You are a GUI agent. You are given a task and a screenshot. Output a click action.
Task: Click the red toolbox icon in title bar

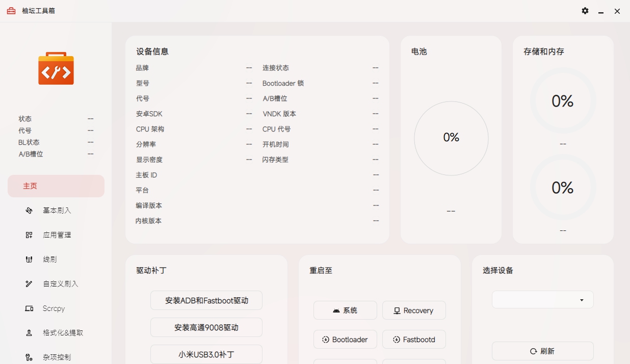11,11
